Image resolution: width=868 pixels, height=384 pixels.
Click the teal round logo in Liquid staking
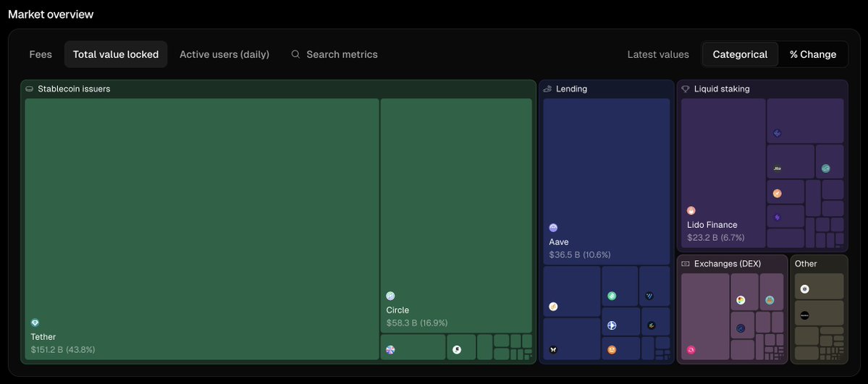(x=826, y=168)
